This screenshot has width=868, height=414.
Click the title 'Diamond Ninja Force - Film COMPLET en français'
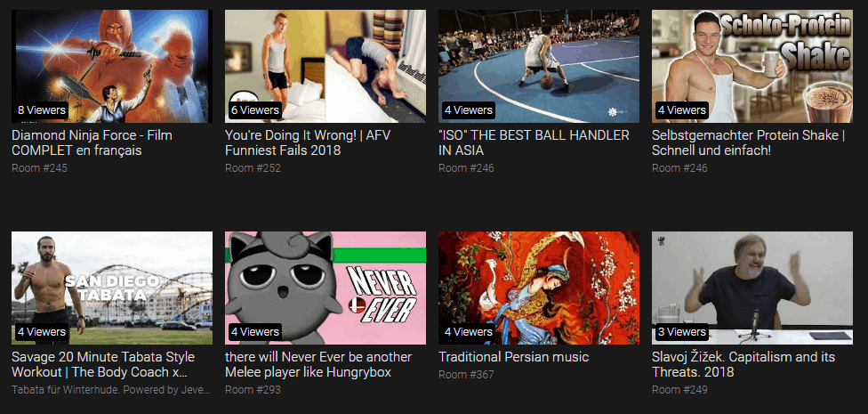pos(92,143)
